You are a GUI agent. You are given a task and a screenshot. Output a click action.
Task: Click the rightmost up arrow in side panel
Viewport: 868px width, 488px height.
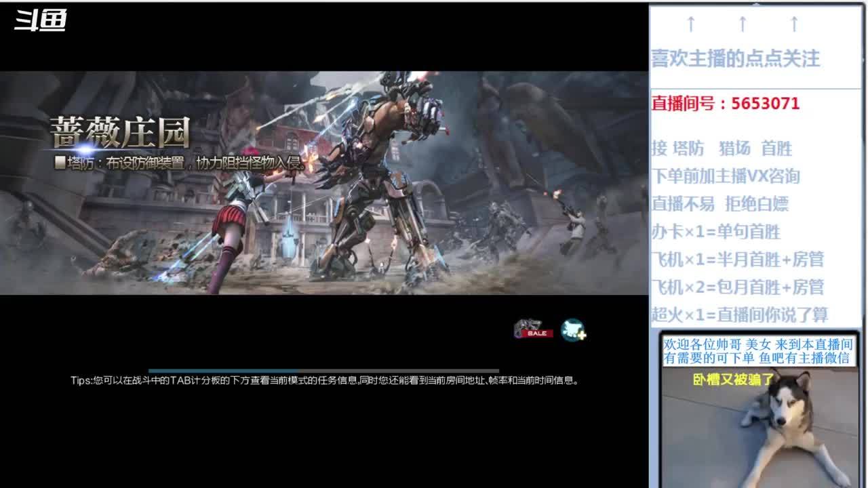pos(794,24)
